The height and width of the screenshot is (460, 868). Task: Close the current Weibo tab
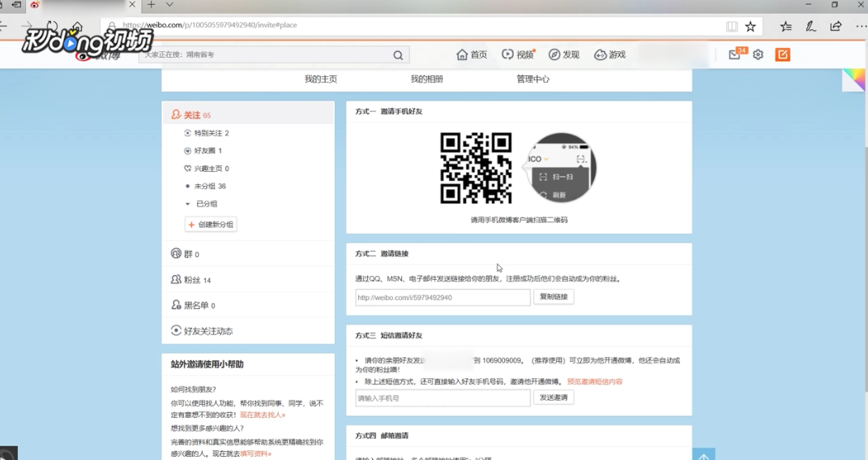(132, 4)
